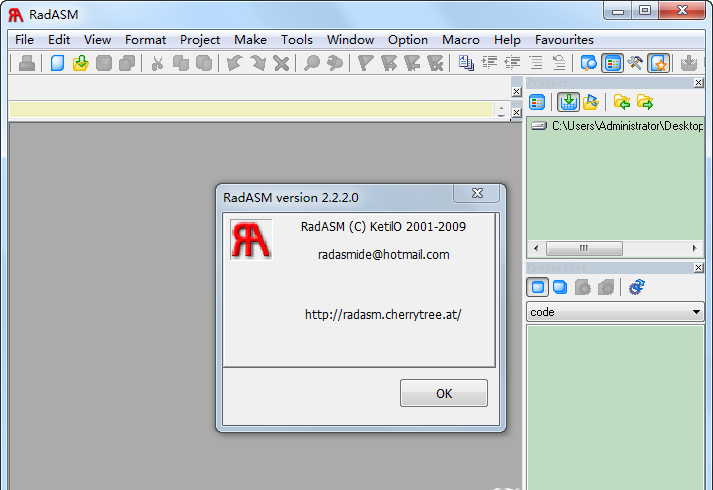Click the yellow output text field

[x=251, y=110]
